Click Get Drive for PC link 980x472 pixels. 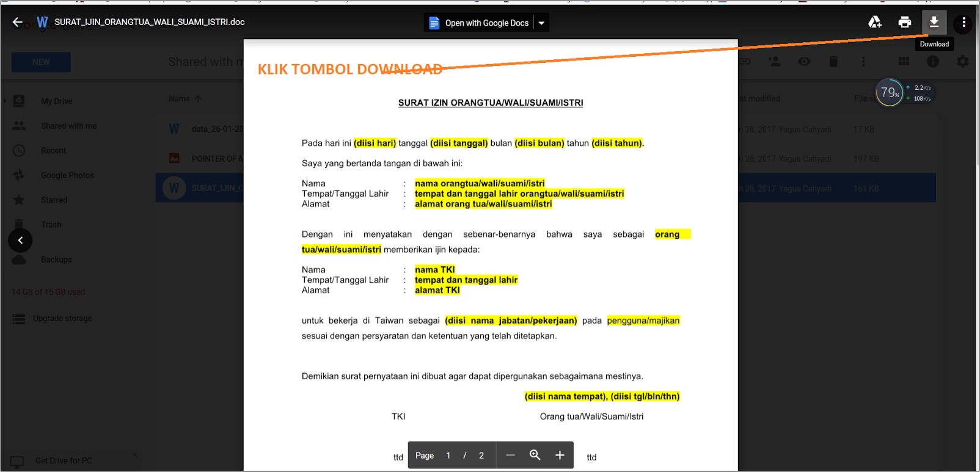[64, 460]
